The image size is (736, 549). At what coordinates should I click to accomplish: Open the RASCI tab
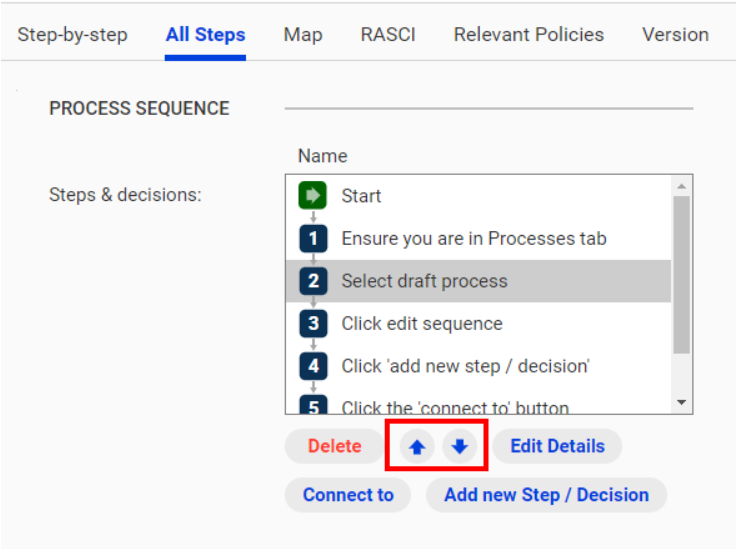coord(388,35)
